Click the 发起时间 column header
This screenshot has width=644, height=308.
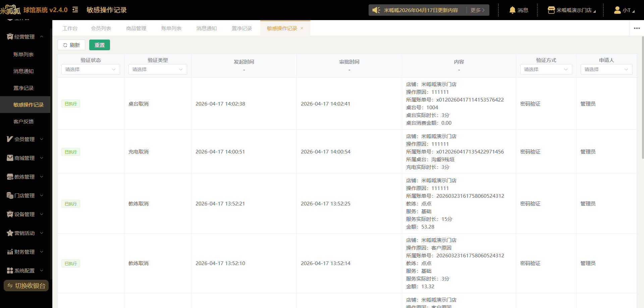(x=244, y=62)
